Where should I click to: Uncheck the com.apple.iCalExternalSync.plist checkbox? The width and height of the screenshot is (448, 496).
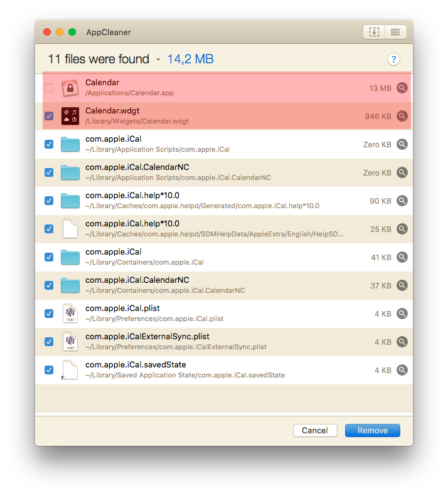point(49,342)
